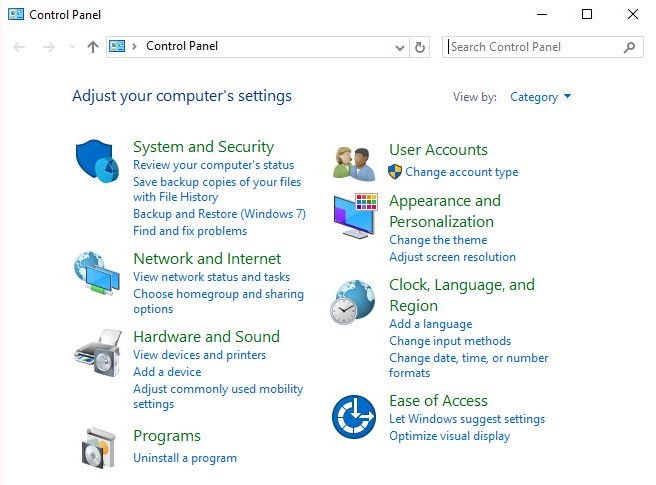Click the forward navigation arrow
Viewport: 656px width, 485px height.
49,47
